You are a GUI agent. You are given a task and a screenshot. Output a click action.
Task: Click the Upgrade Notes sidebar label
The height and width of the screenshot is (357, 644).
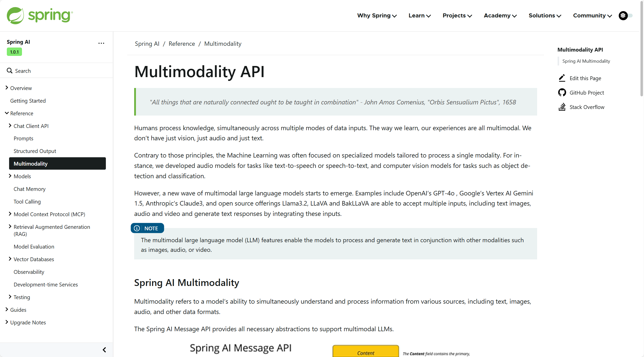(28, 322)
